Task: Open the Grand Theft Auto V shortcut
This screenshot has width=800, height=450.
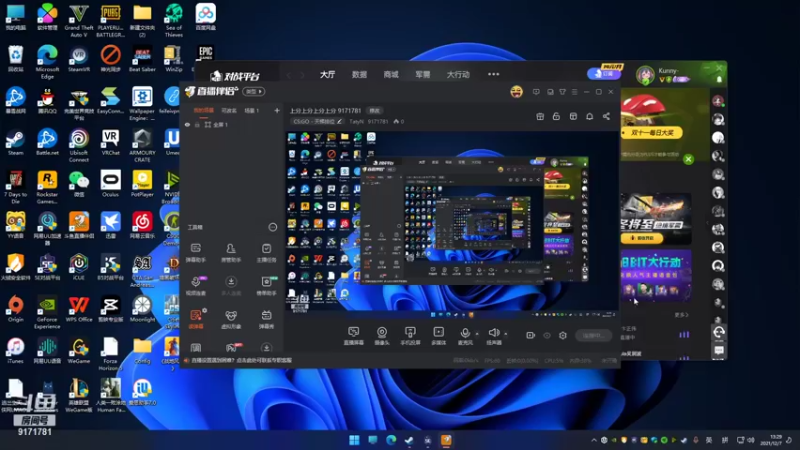Action: (x=79, y=21)
